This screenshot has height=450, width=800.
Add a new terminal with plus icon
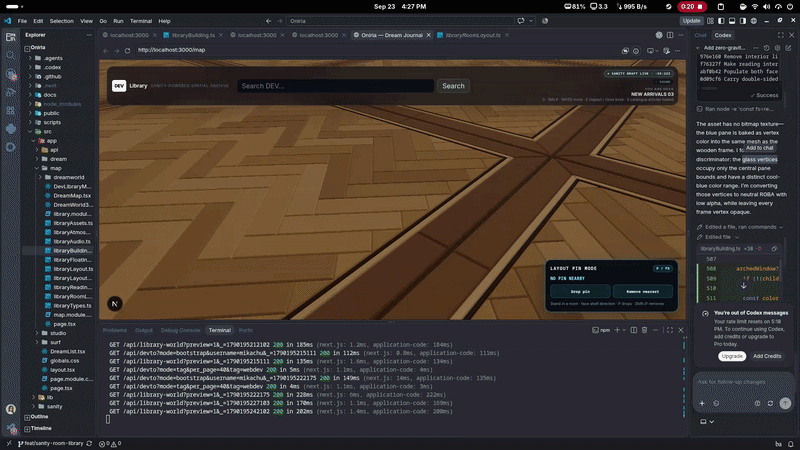617,330
